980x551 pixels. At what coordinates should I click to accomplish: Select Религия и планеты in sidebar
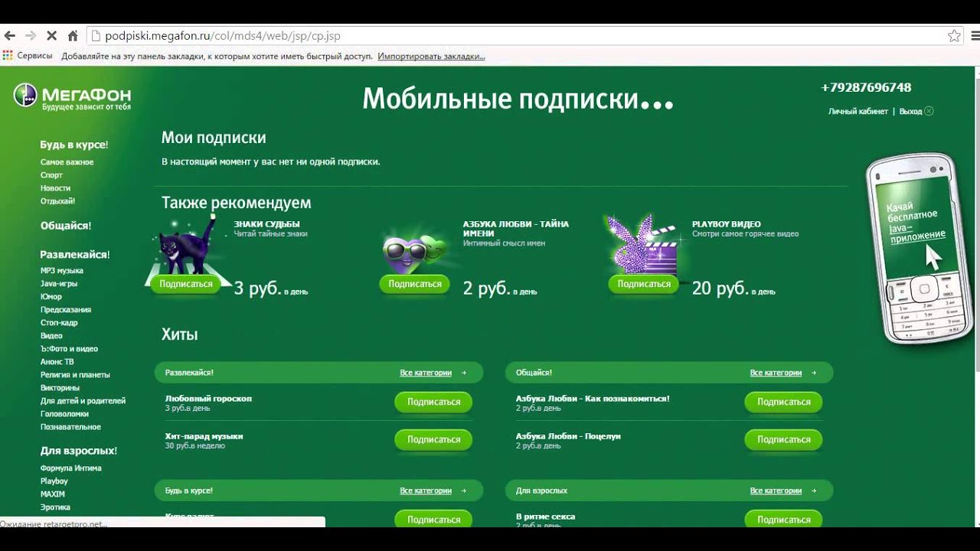(x=75, y=375)
